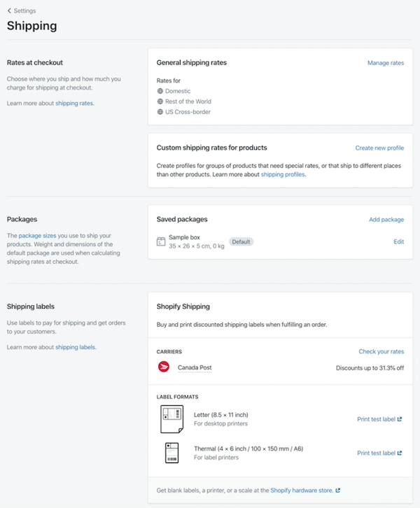Create a new custom shipping profile
Viewport: 420px width, 508px height.
379,148
